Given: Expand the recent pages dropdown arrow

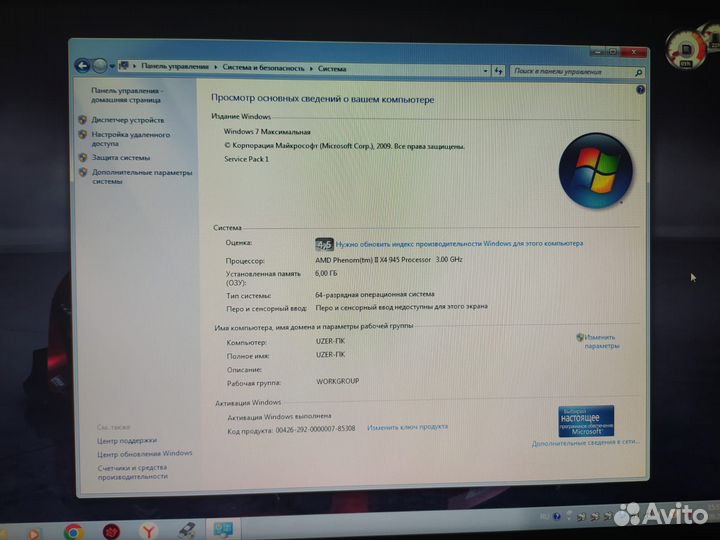Looking at the screenshot, I should click(x=112, y=67).
